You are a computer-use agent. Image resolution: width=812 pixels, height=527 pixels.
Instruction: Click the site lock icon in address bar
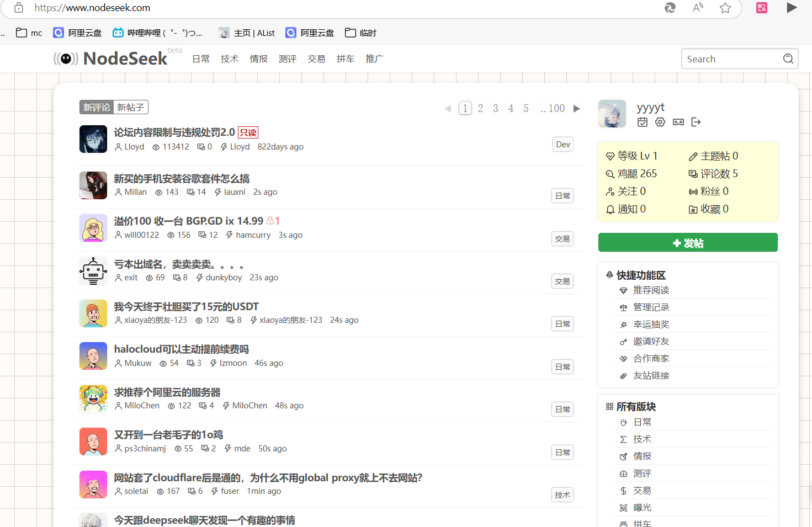click(x=19, y=8)
